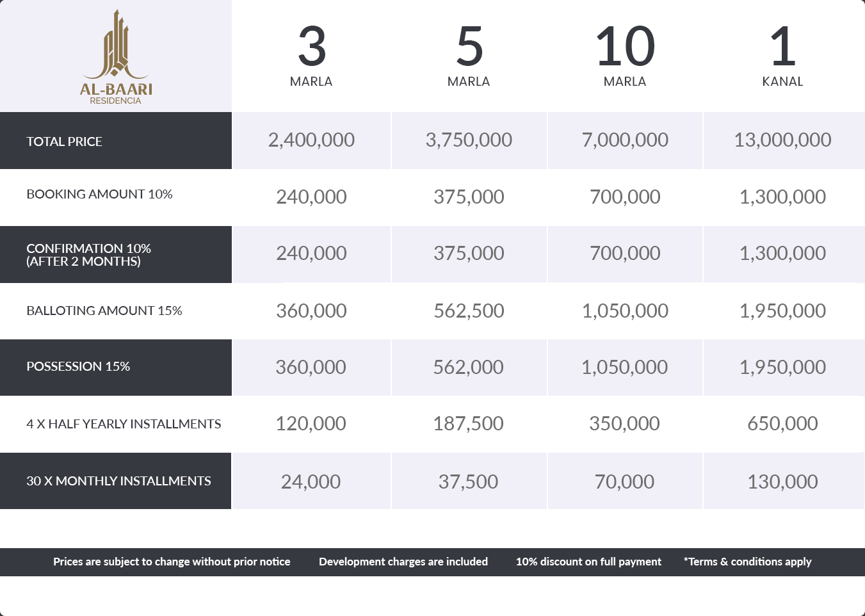This screenshot has width=865, height=616.
Task: Click the 4 X Half Yearly Installments label
Action: (124, 424)
